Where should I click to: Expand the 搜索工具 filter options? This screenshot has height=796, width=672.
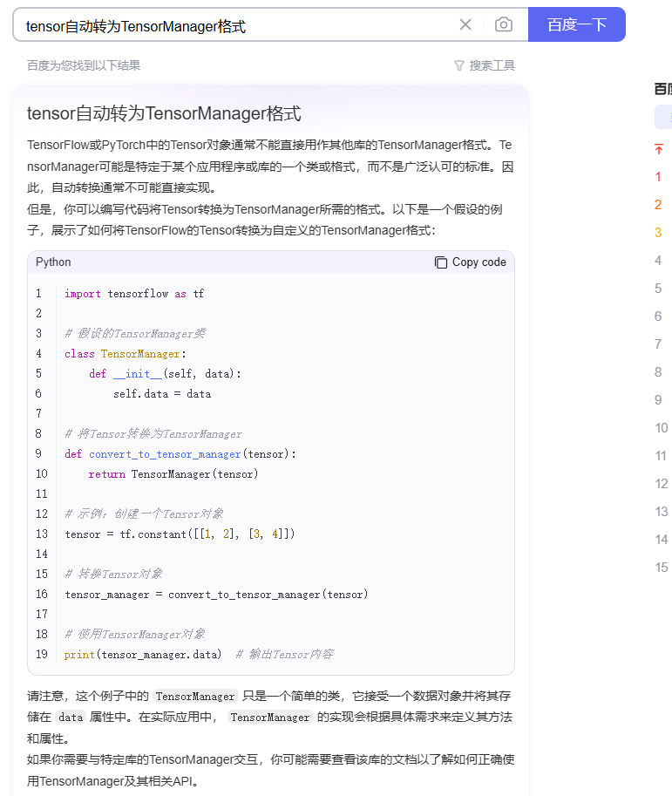(485, 65)
